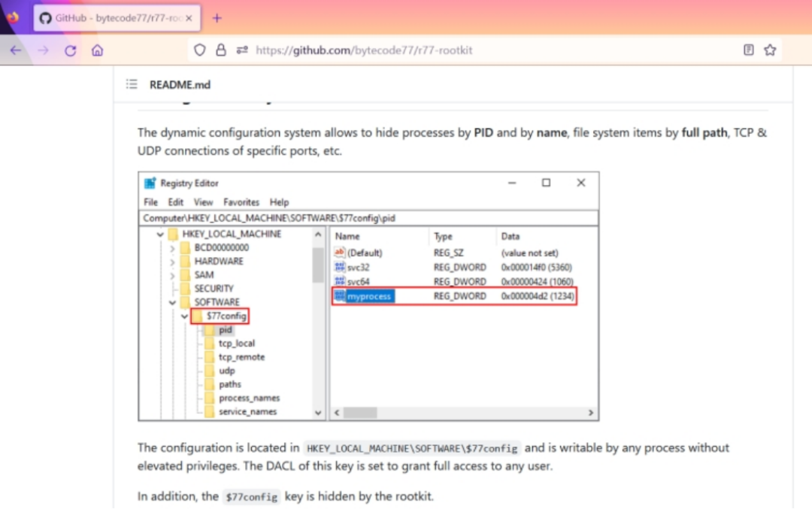This screenshot has width=812, height=509.
Task: Expand the SAM key chevron
Action: (172, 275)
